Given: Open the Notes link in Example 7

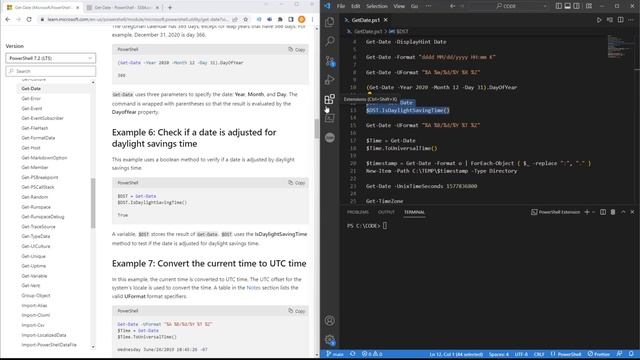Looking at the screenshot, I should point(253,288).
